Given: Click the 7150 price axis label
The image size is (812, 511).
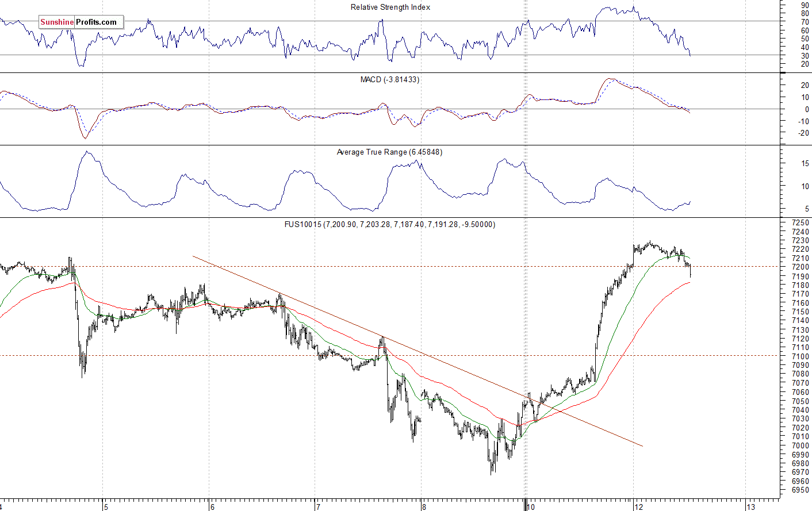Looking at the screenshot, I should [800, 312].
